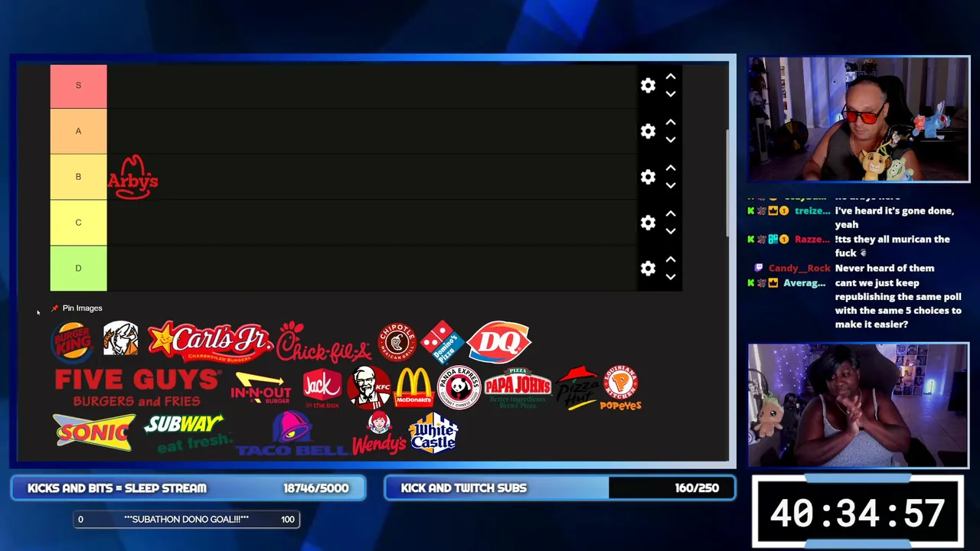Select the yellow C tier label
This screenshot has height=551, width=980.
(x=78, y=223)
